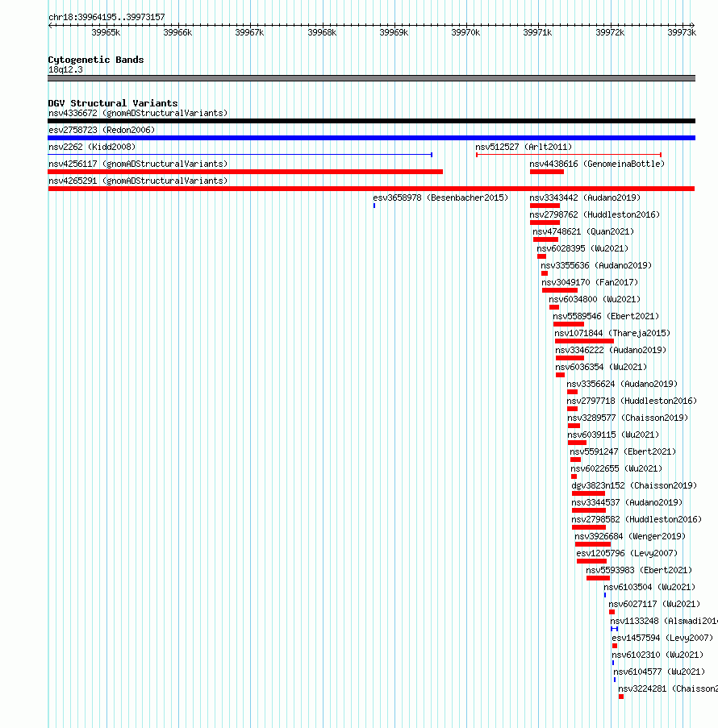Open nsv6036354 (Wu2021) label
Screen dimensions: 718x728
click(x=601, y=368)
